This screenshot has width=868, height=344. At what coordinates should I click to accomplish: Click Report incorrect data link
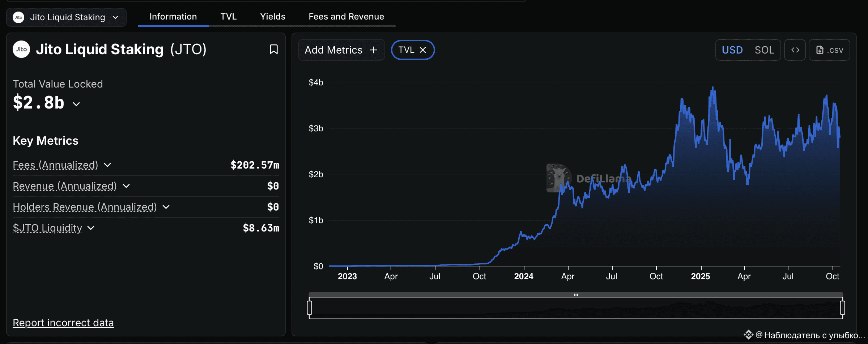coord(63,323)
